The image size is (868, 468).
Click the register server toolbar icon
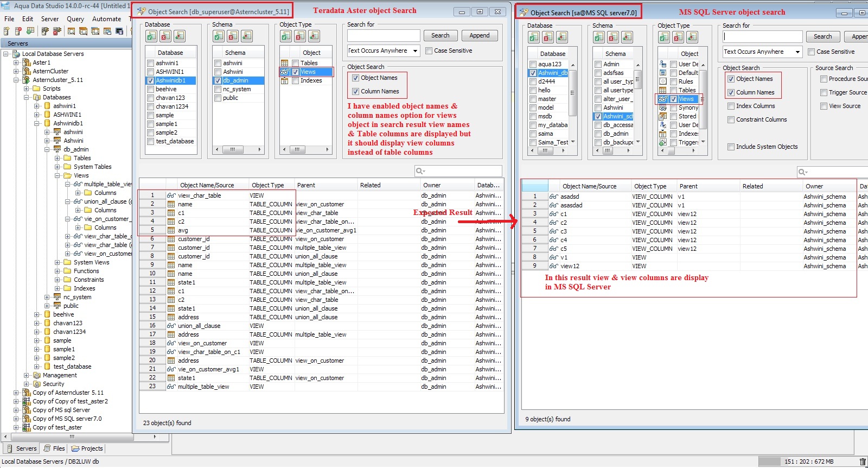point(7,31)
